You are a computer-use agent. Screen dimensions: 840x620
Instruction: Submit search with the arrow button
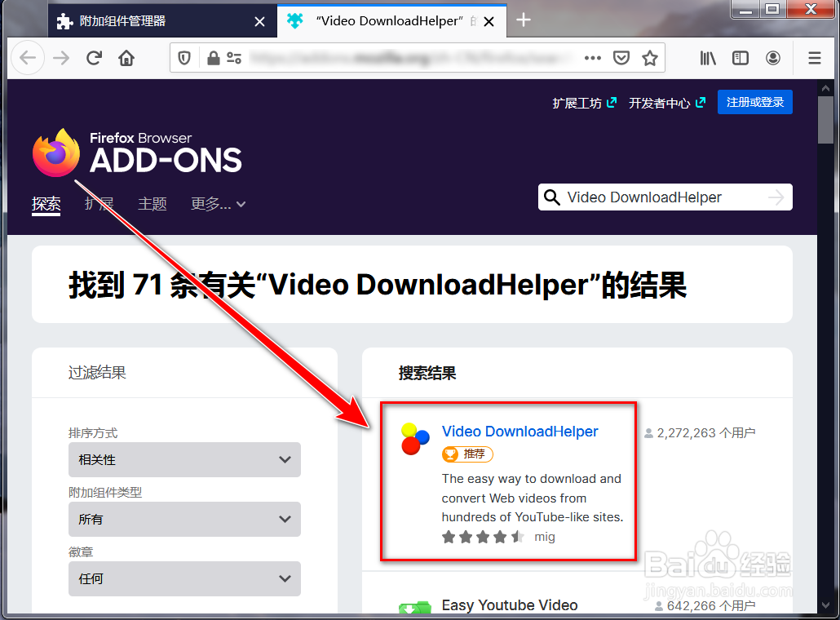click(776, 197)
